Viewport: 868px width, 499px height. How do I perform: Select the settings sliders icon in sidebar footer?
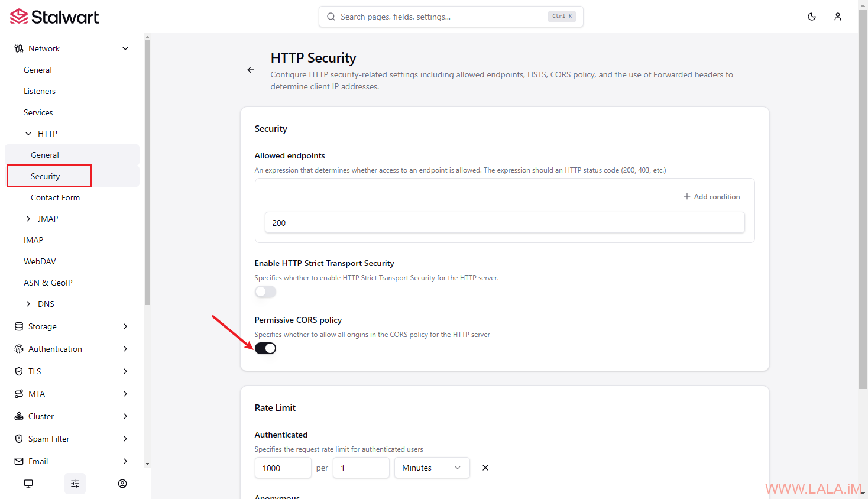coord(75,484)
